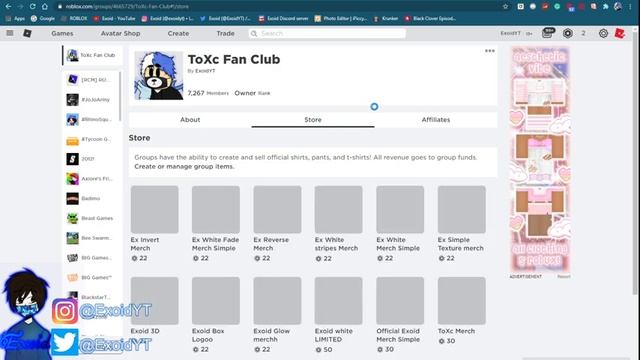Open the Exoid Glow merchh item
Image resolution: width=640 pixels, height=360 pixels.
click(277, 315)
